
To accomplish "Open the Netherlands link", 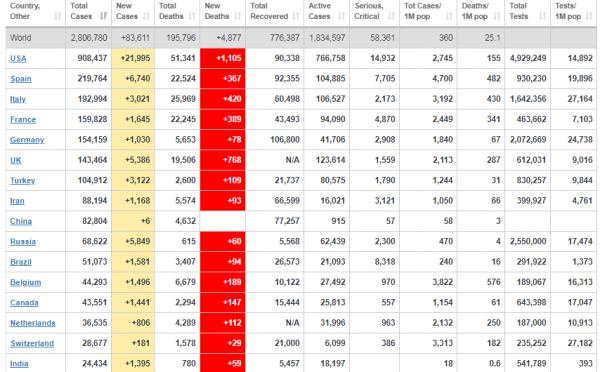I will click(x=33, y=323).
